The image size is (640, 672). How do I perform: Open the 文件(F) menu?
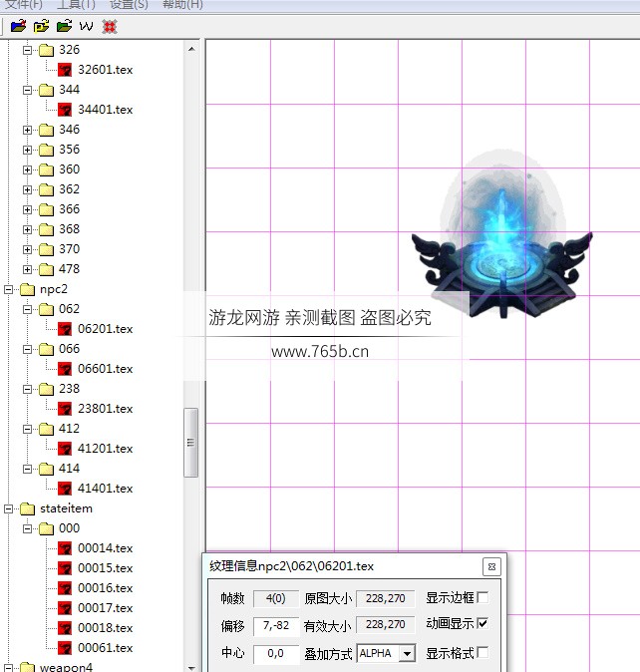(23, 5)
